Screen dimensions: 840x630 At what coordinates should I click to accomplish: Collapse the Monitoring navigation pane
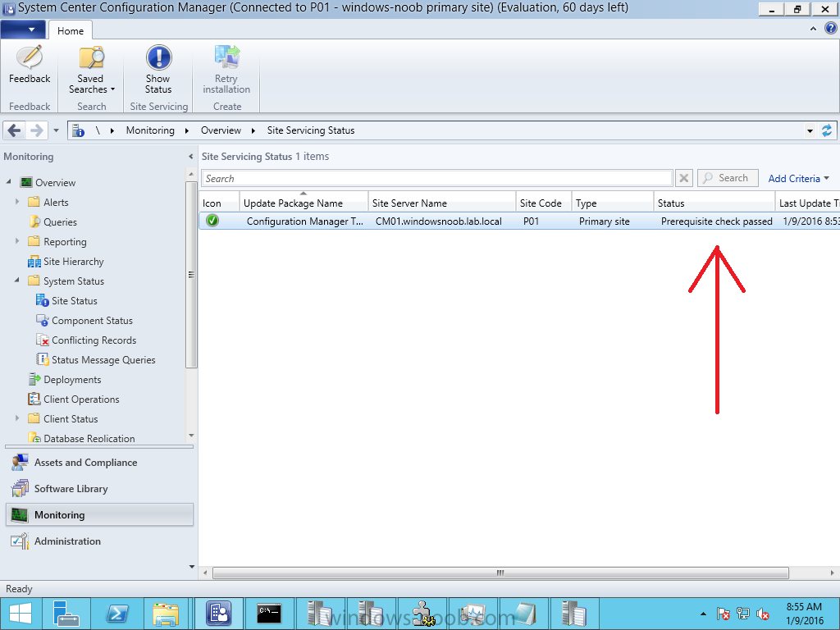click(x=190, y=157)
